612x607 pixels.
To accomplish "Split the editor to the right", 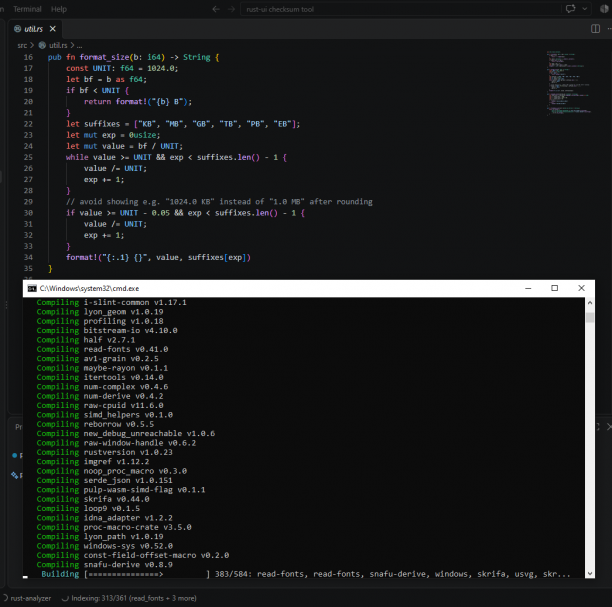I will point(595,29).
